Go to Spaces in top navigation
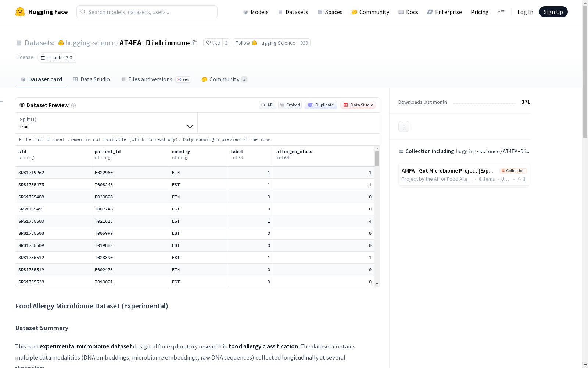 (x=330, y=12)
